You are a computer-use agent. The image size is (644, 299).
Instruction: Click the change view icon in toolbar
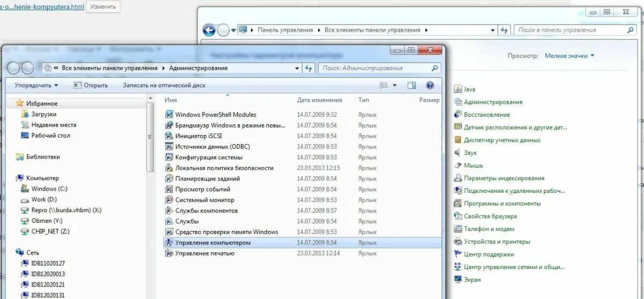(384, 85)
